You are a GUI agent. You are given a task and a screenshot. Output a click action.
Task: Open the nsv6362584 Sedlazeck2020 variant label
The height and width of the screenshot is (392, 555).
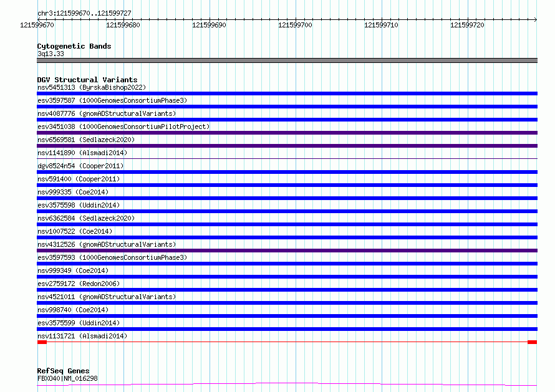pyautogui.click(x=85, y=218)
